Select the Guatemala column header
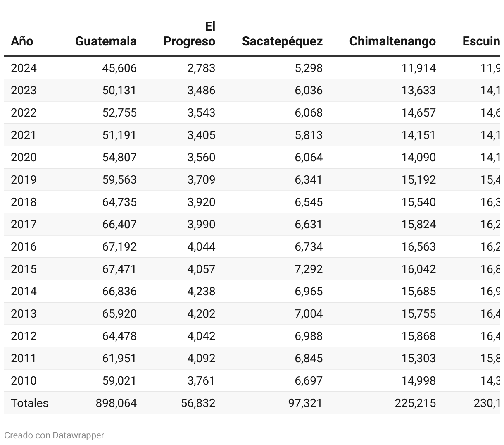504x445 pixels. tap(106, 41)
